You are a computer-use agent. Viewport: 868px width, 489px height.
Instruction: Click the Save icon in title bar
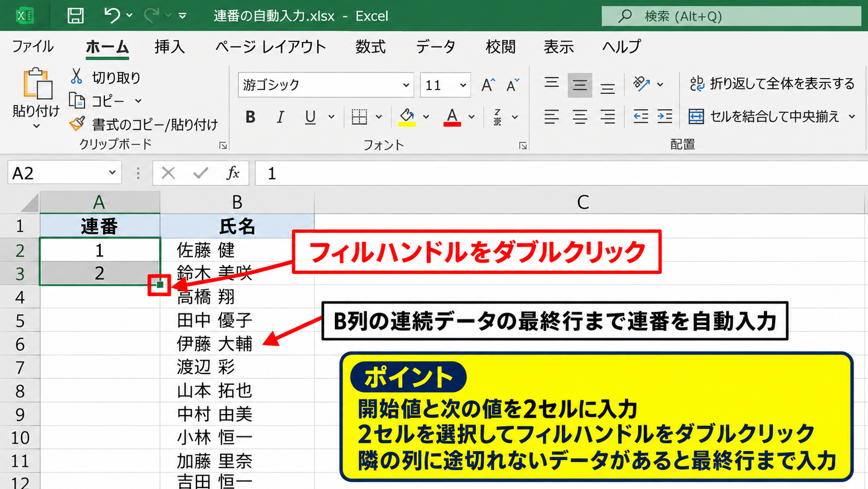tap(76, 16)
